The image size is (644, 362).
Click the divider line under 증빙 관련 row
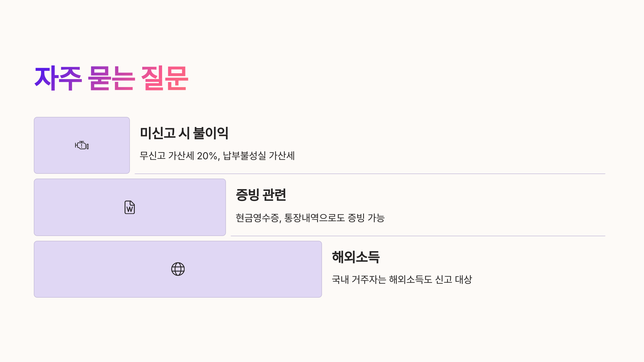click(418, 236)
